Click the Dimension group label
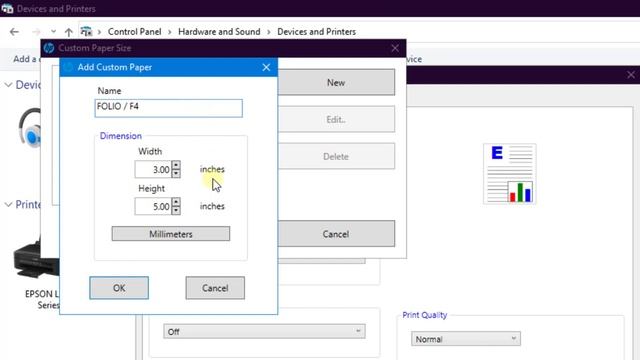Screen dimensions: 640x360 tap(121, 136)
